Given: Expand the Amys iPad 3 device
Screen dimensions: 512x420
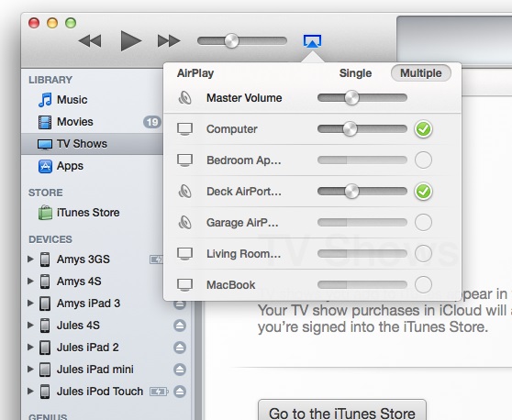Looking at the screenshot, I should [x=30, y=304].
